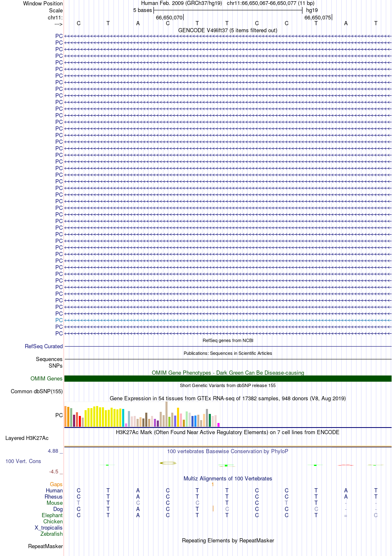Click the Scale label
The height and width of the screenshot is (556, 392).
pyautogui.click(x=56, y=10)
